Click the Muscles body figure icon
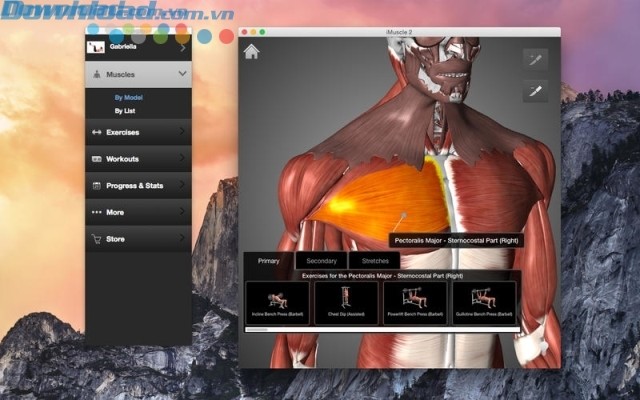Image resolution: width=640 pixels, height=400 pixels. point(97,74)
